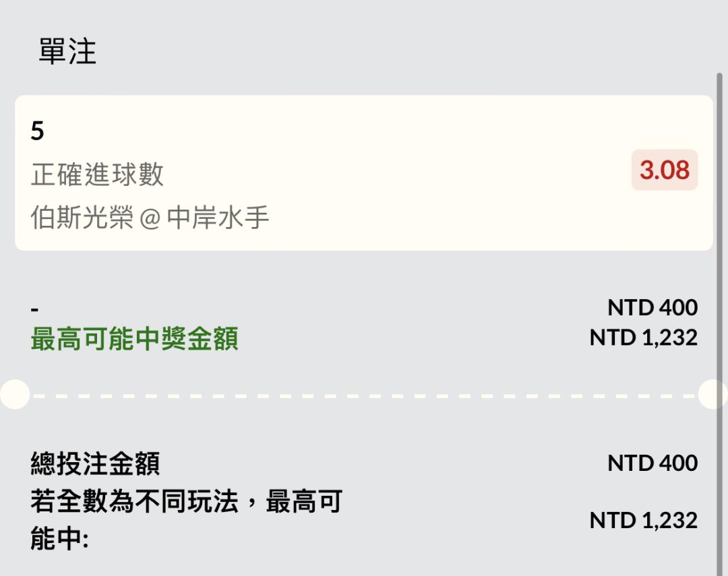Edit the single-bet stake NTD 400

[x=652, y=308]
